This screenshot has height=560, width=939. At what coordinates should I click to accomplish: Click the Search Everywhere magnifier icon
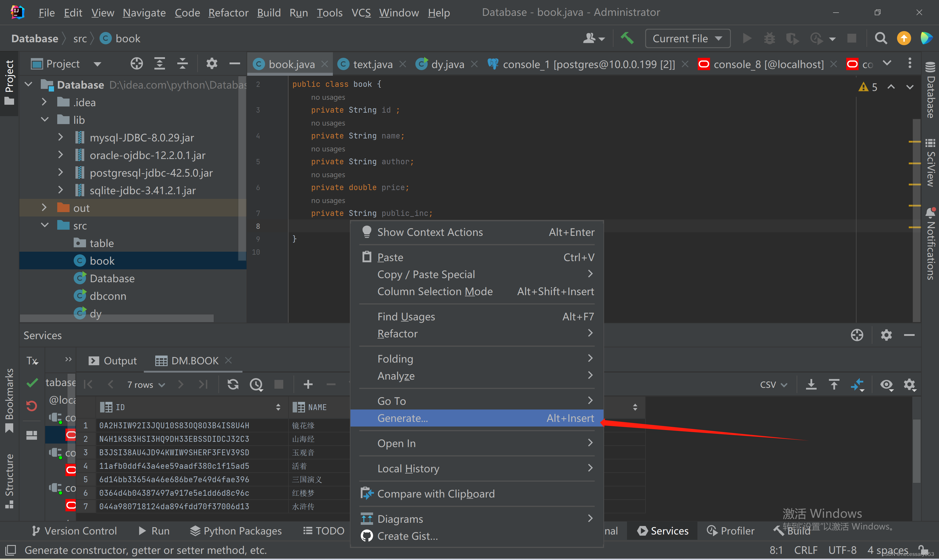click(x=881, y=38)
